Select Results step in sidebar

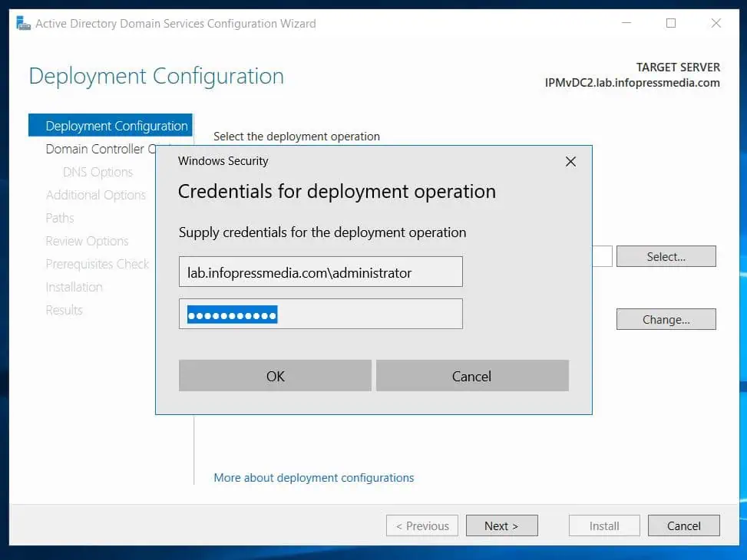coord(64,310)
